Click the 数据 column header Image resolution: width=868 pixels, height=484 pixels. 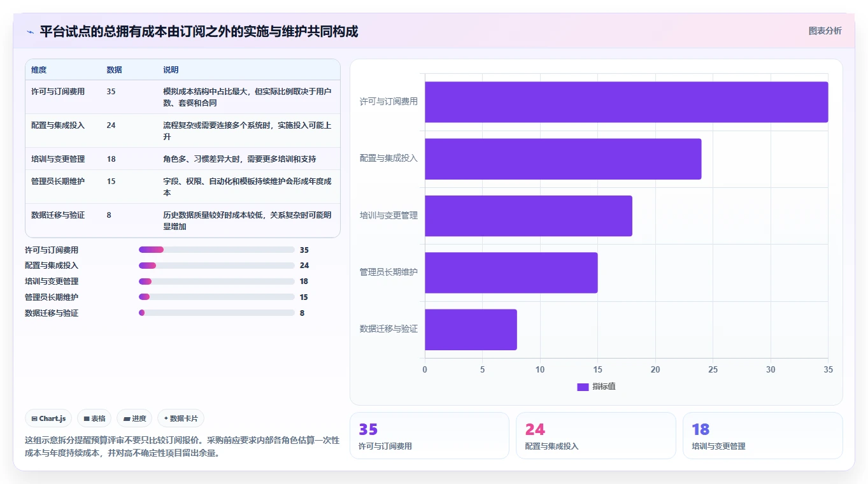(x=115, y=70)
